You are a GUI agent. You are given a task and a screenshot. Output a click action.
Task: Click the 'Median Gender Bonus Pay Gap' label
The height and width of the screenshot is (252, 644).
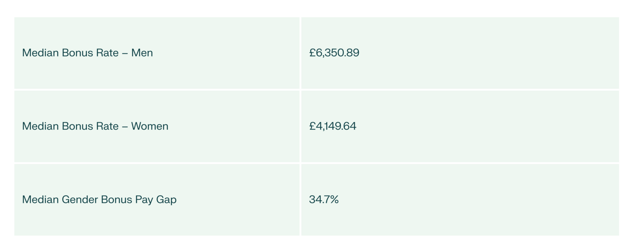coord(99,200)
